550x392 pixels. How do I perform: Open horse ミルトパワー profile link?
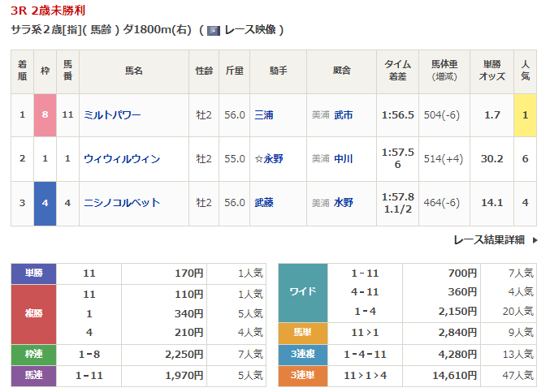click(x=112, y=115)
